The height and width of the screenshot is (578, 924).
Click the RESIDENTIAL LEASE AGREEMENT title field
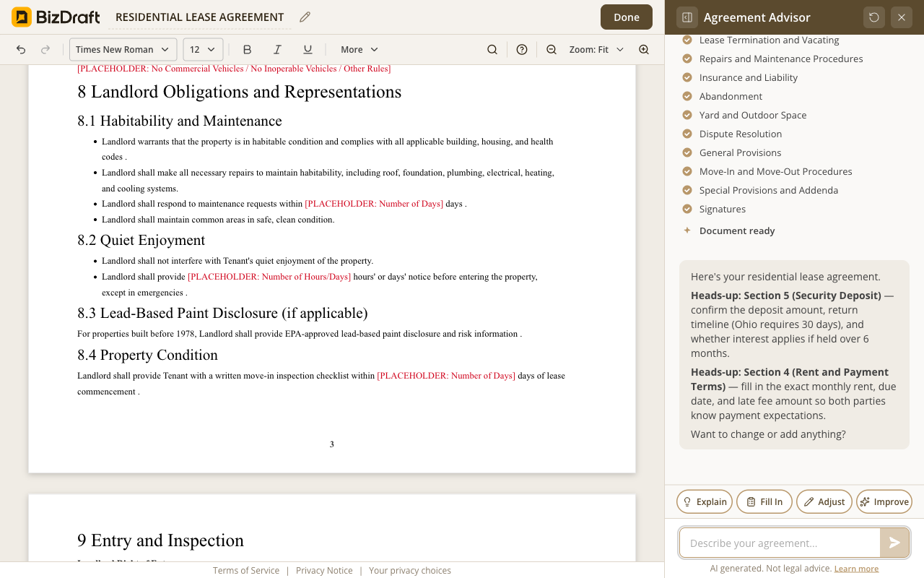click(200, 17)
